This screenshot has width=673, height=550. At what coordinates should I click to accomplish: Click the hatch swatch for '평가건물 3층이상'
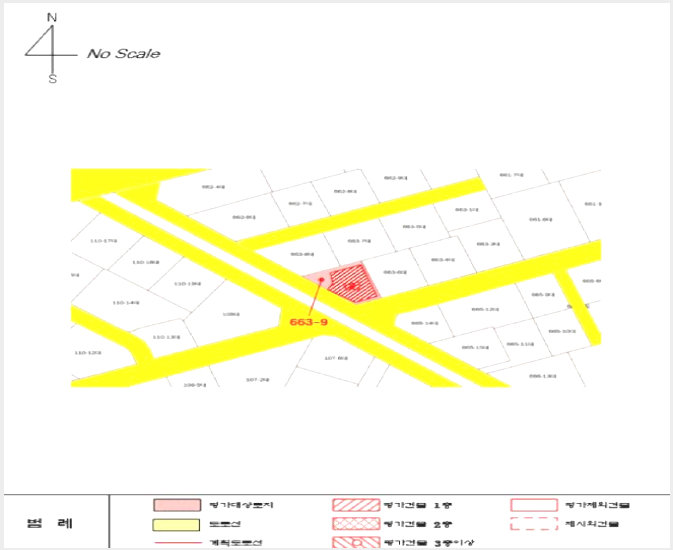point(356,542)
